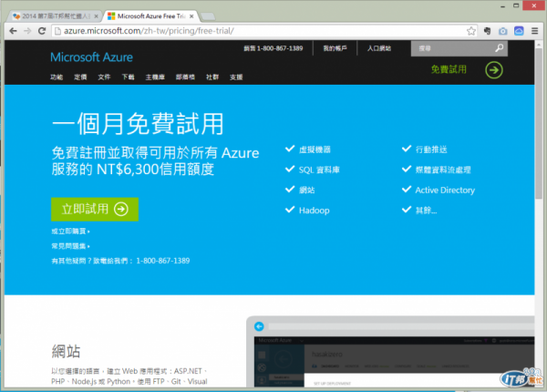Open the 主機庫 menu item

(x=155, y=77)
